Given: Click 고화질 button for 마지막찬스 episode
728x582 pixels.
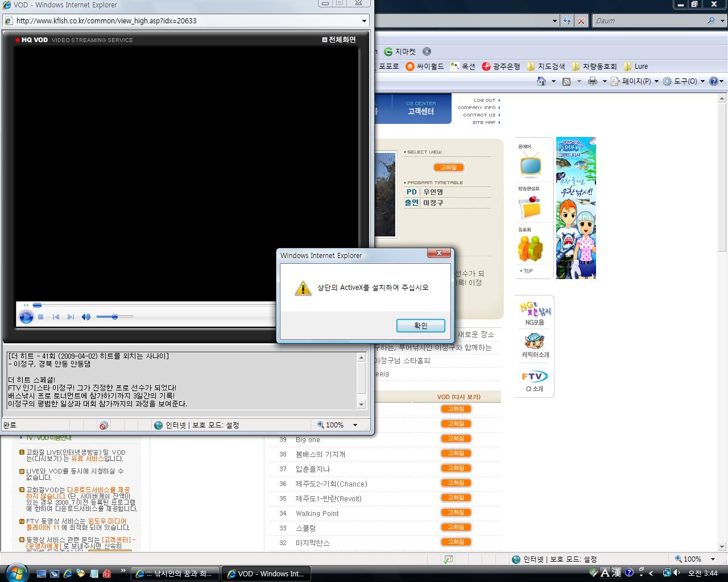Looking at the screenshot, I should pos(456,542).
